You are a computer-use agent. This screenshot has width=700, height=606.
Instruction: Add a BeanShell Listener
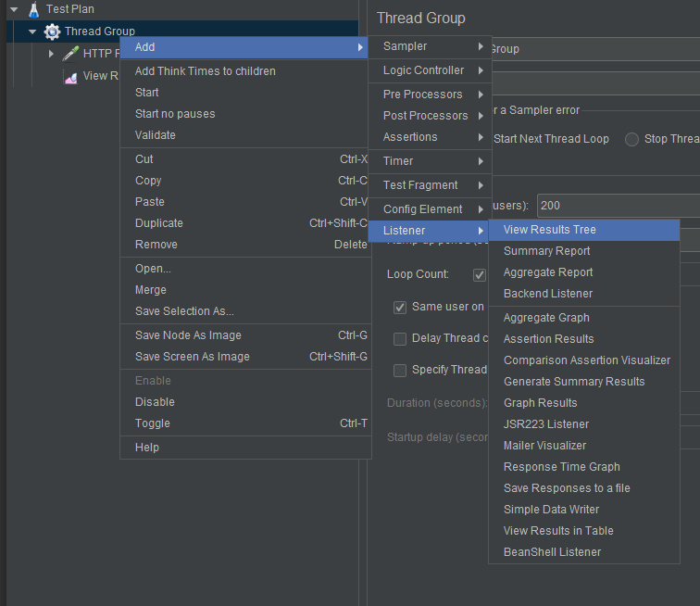pos(584,552)
